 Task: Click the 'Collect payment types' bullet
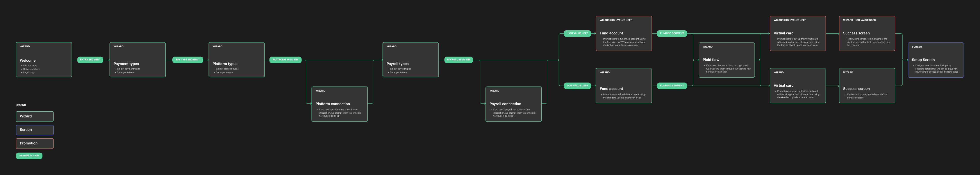click(129, 69)
